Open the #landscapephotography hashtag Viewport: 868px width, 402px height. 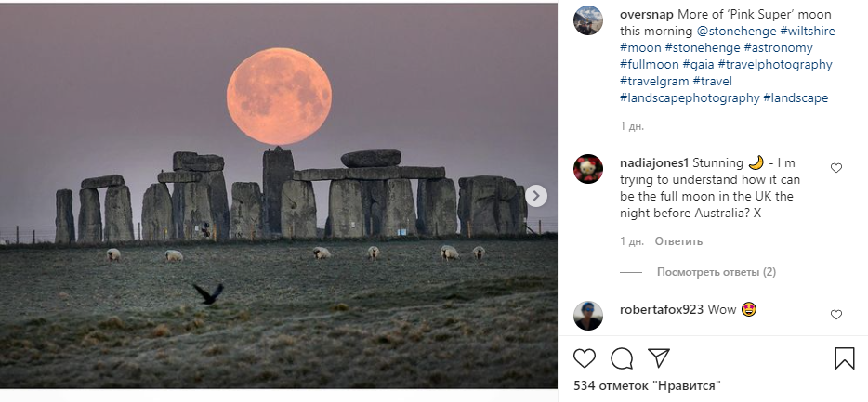(x=689, y=97)
